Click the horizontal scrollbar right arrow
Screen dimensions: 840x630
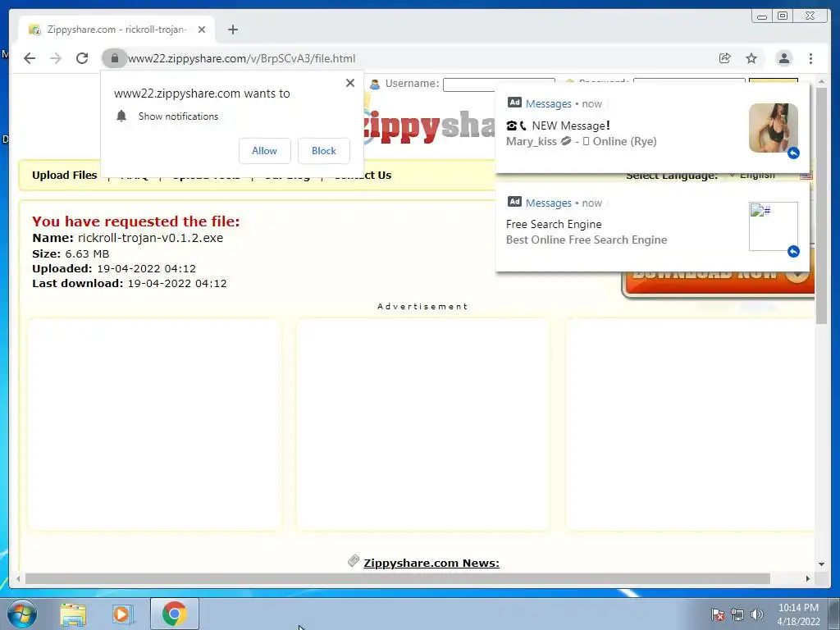(x=808, y=578)
